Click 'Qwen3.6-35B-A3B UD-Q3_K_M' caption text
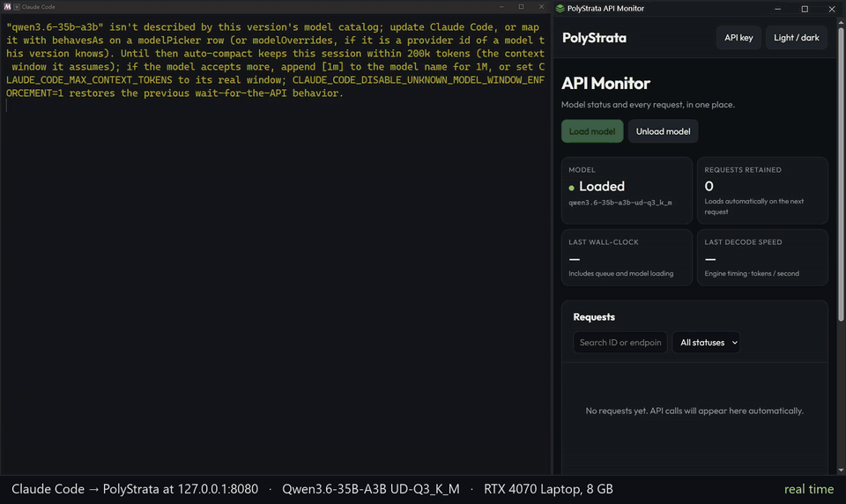The image size is (846, 504). 371,489
